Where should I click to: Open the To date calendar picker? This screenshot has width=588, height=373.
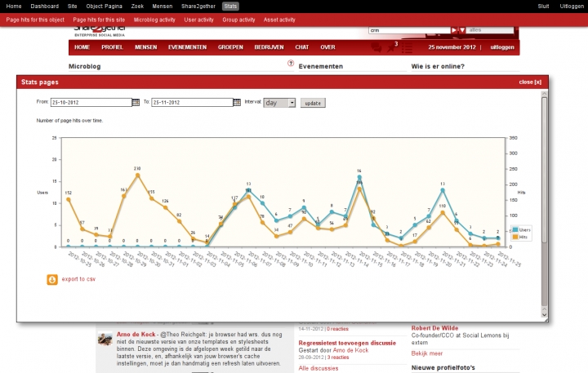point(237,103)
